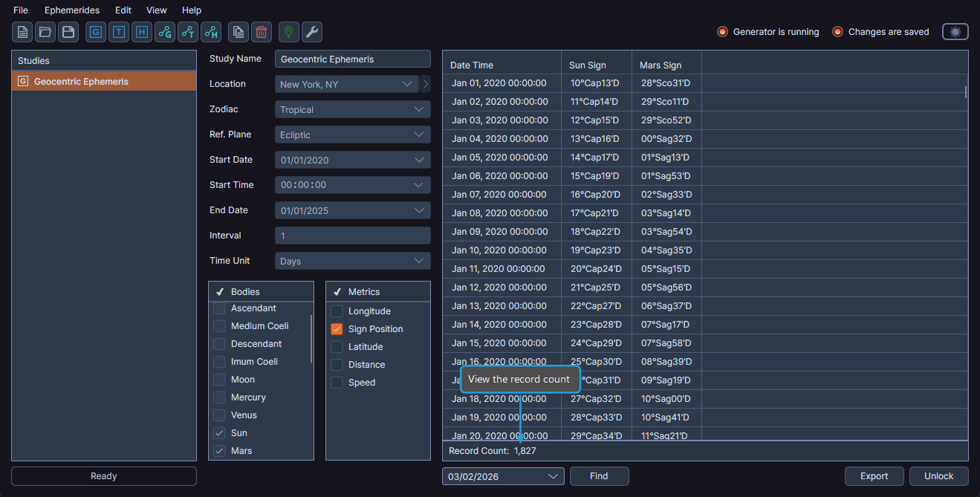Open an existing study file
This screenshot has width=980, height=497.
(45, 32)
